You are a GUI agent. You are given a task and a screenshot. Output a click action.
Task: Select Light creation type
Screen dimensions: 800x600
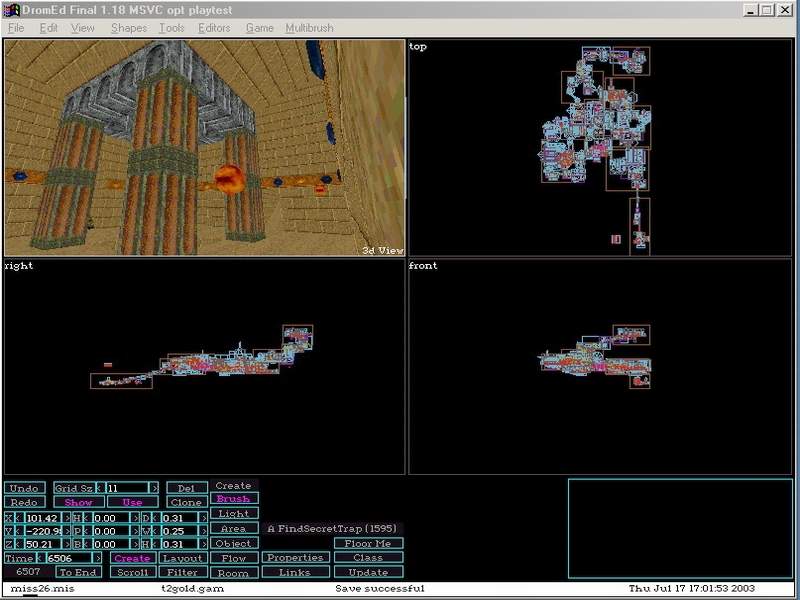click(234, 513)
